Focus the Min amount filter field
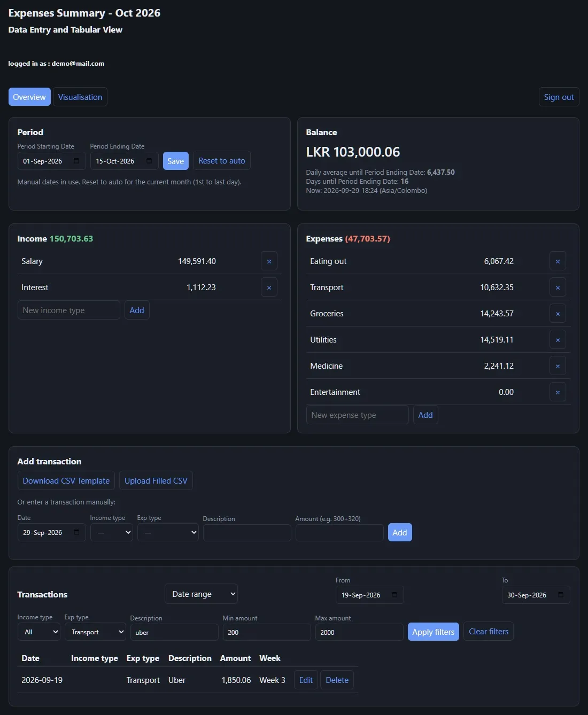The height and width of the screenshot is (715, 588). pos(267,632)
